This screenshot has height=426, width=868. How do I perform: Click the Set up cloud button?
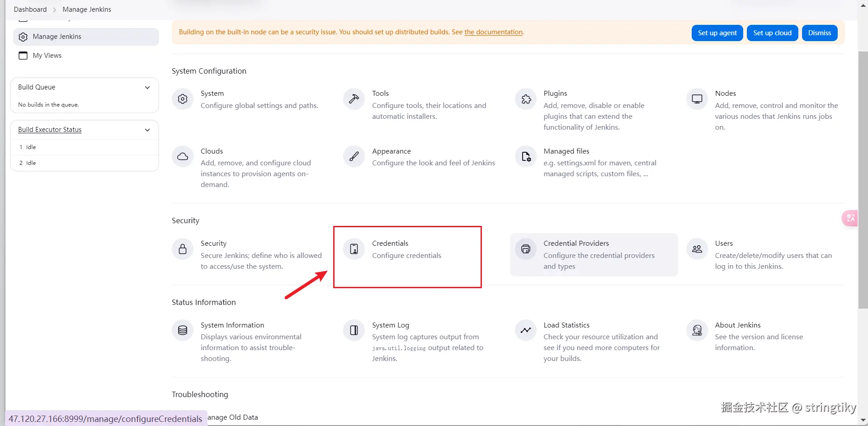[x=772, y=33]
